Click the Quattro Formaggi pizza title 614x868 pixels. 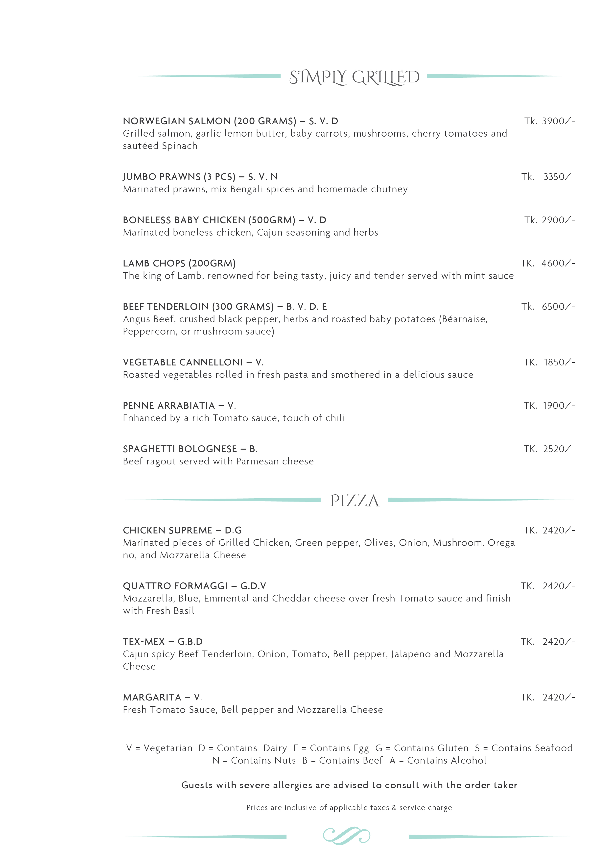coord(194,586)
